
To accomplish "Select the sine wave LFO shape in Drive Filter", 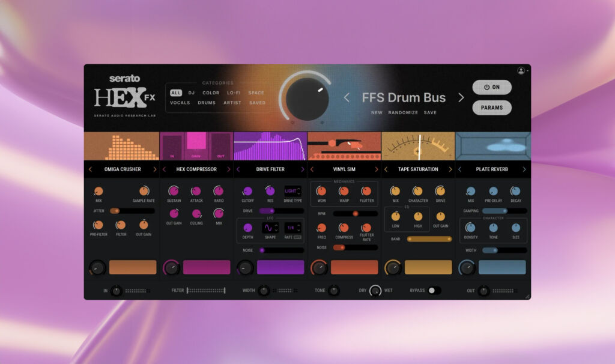I will (x=268, y=228).
